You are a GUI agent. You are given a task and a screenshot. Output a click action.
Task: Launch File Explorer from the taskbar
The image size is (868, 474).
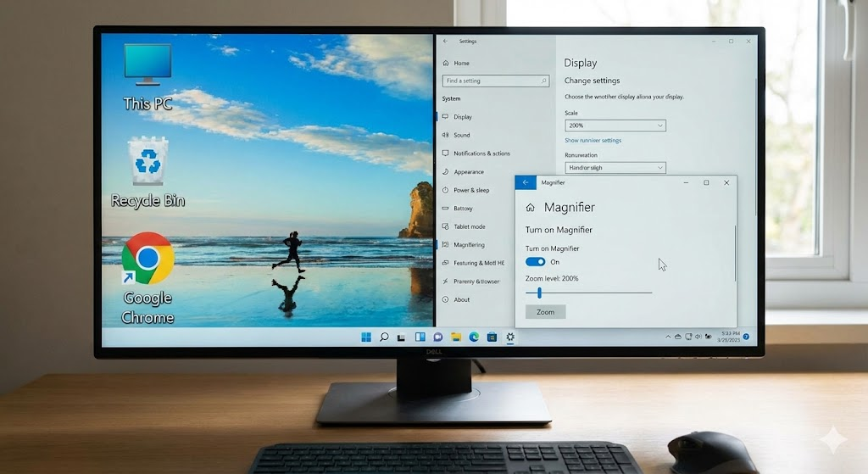pyautogui.click(x=456, y=337)
